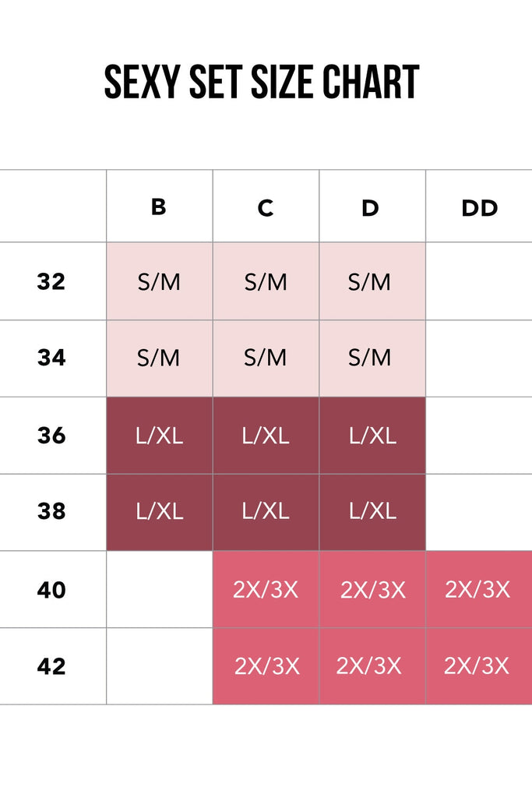This screenshot has height=798, width=532.
Task: Click the 32 band size row label
Action: [51, 281]
